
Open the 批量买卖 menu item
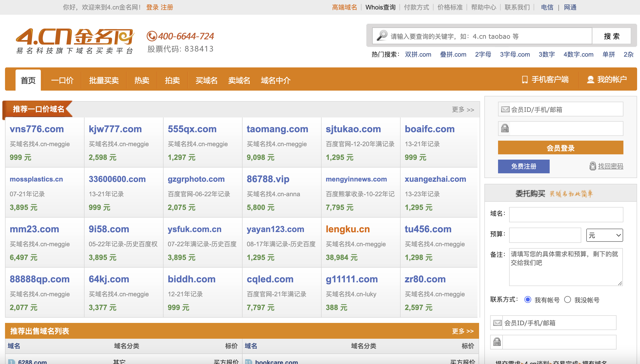[104, 80]
